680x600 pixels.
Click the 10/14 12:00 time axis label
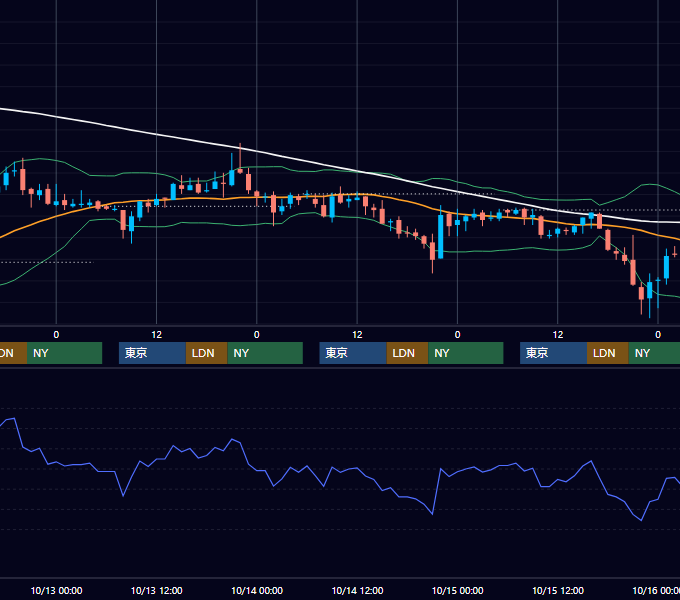pyautogui.click(x=357, y=590)
